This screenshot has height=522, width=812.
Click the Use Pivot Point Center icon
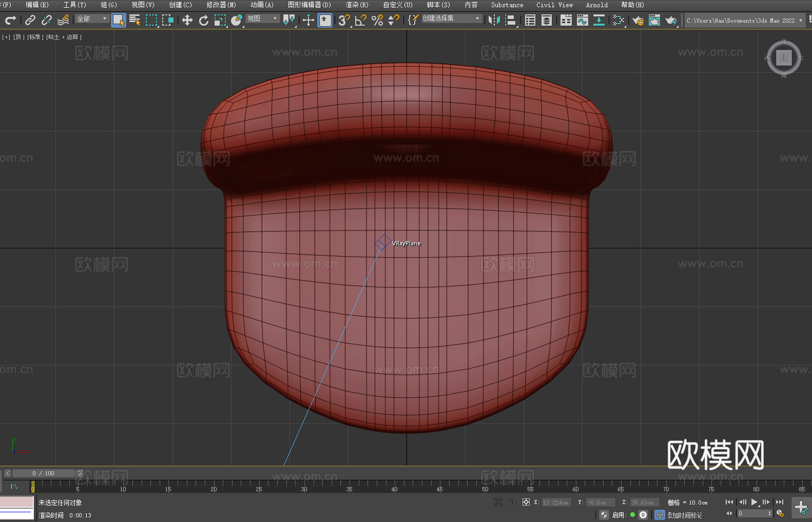click(x=289, y=20)
